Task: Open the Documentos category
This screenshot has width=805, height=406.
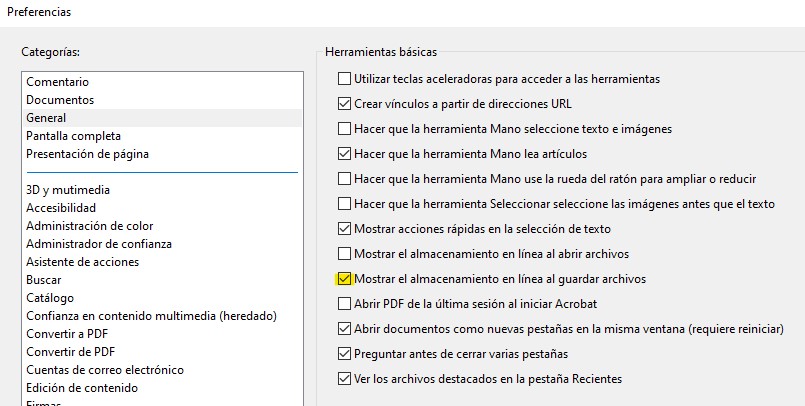Action: (x=60, y=100)
